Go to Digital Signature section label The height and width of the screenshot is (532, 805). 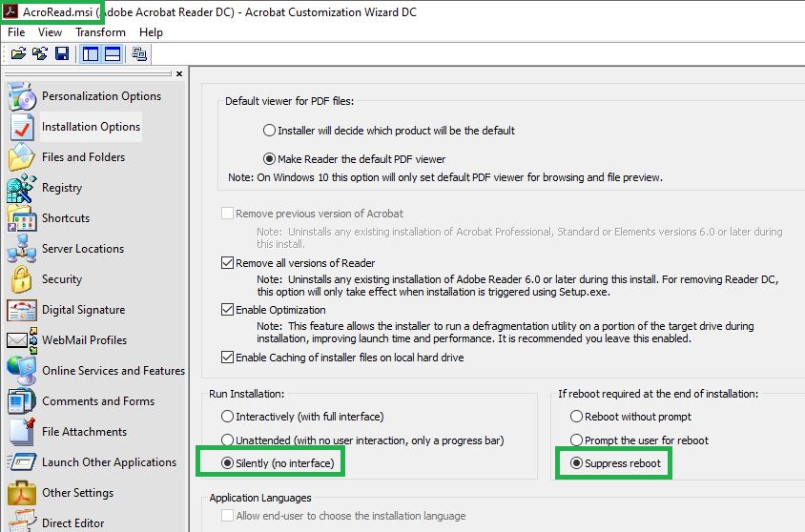pos(83,310)
